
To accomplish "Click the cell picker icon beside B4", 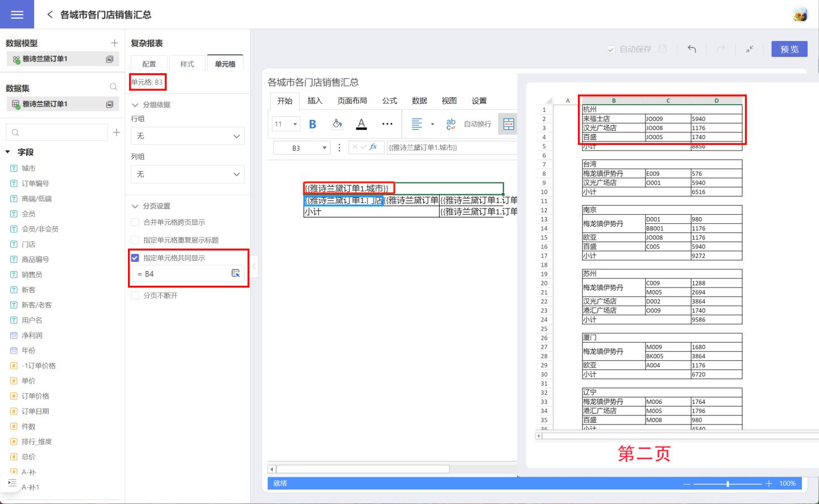I will pos(235,273).
